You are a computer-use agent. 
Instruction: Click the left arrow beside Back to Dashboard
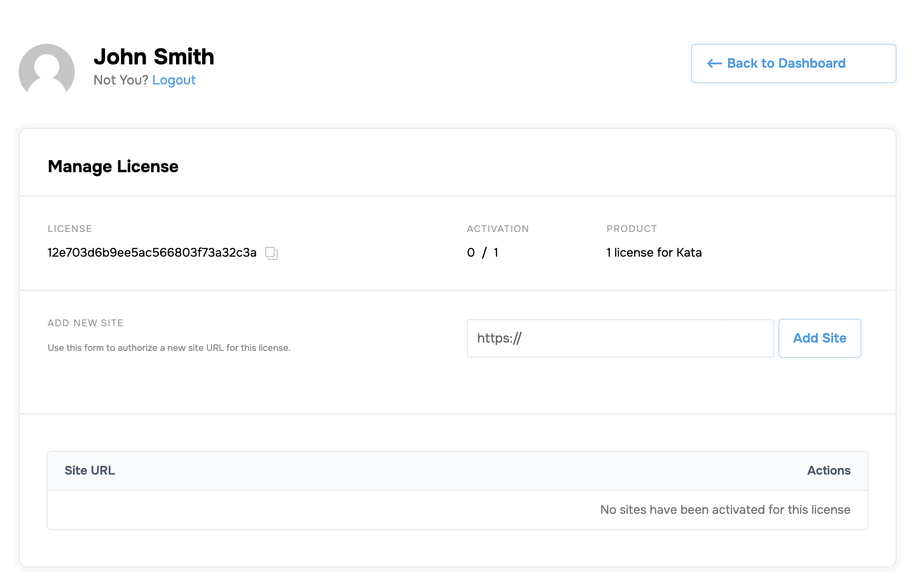click(x=714, y=63)
